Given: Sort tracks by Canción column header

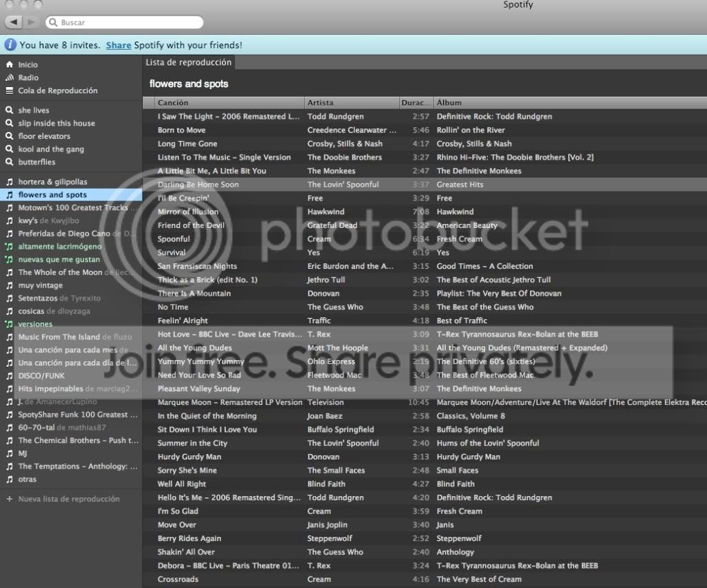Looking at the screenshot, I should coord(173,103).
